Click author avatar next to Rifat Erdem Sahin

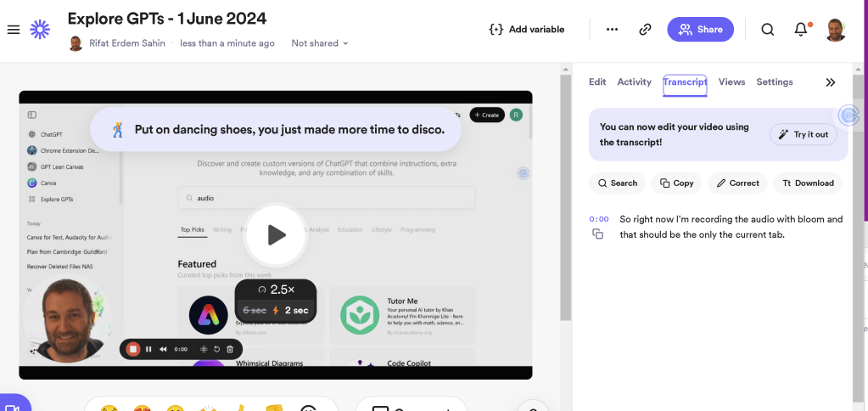point(76,43)
